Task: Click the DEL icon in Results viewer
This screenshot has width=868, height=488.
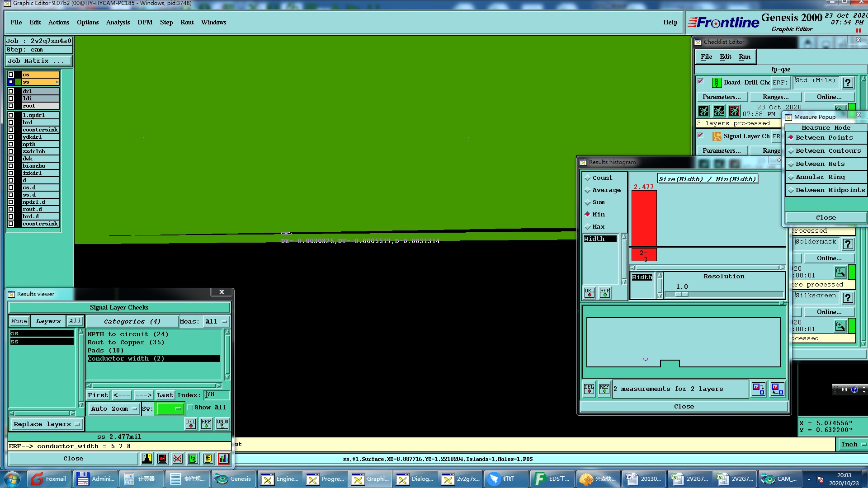Action: 191,424
